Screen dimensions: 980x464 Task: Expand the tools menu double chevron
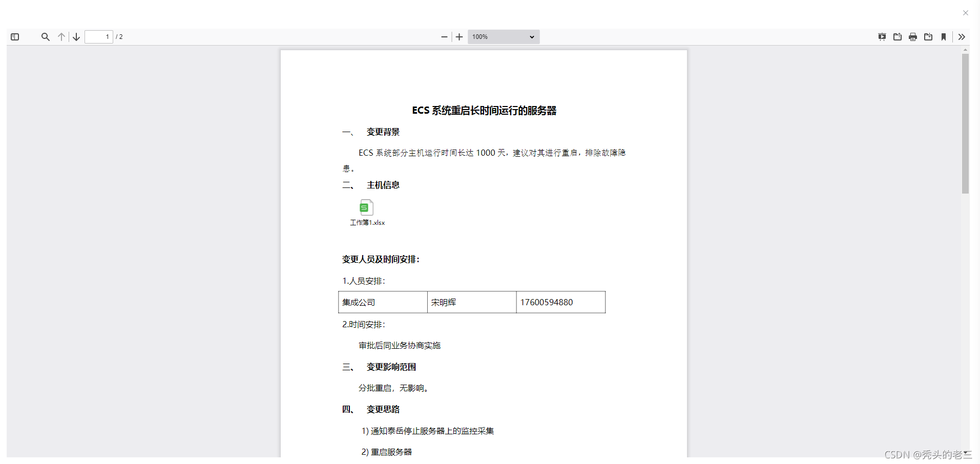pyautogui.click(x=962, y=37)
